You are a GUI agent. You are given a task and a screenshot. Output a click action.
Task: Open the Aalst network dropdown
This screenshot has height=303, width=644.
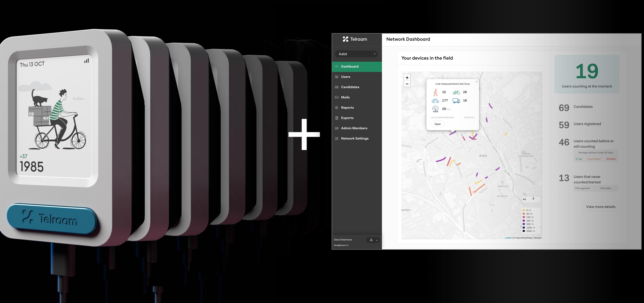[x=356, y=54]
